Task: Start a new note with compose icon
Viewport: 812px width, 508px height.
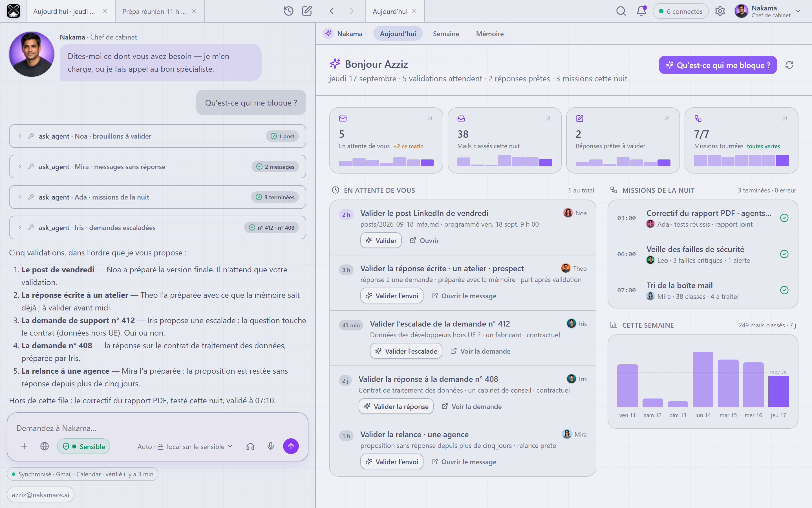Action: pyautogui.click(x=307, y=11)
